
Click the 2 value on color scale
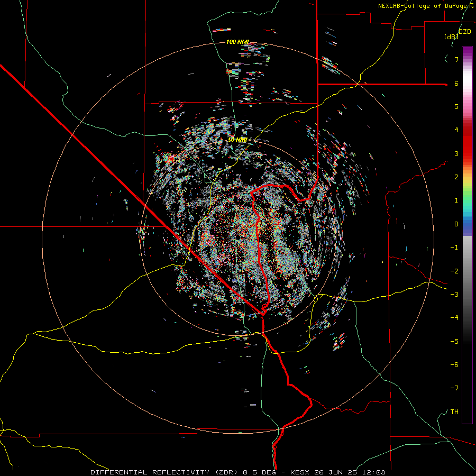tap(456, 177)
